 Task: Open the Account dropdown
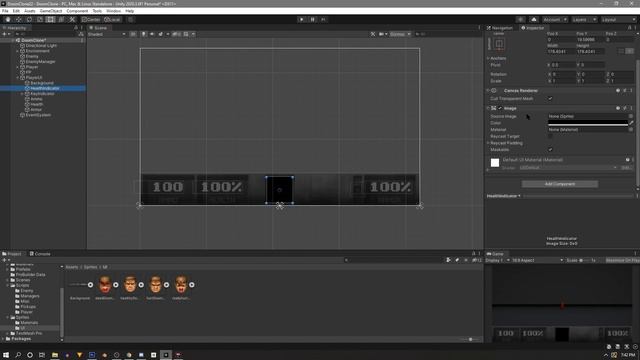[555, 20]
